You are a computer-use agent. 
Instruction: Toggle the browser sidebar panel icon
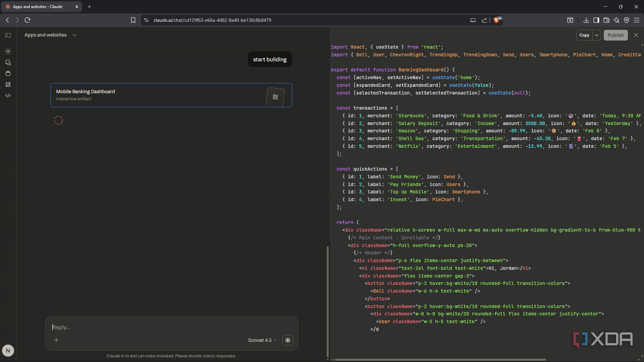[x=596, y=20]
